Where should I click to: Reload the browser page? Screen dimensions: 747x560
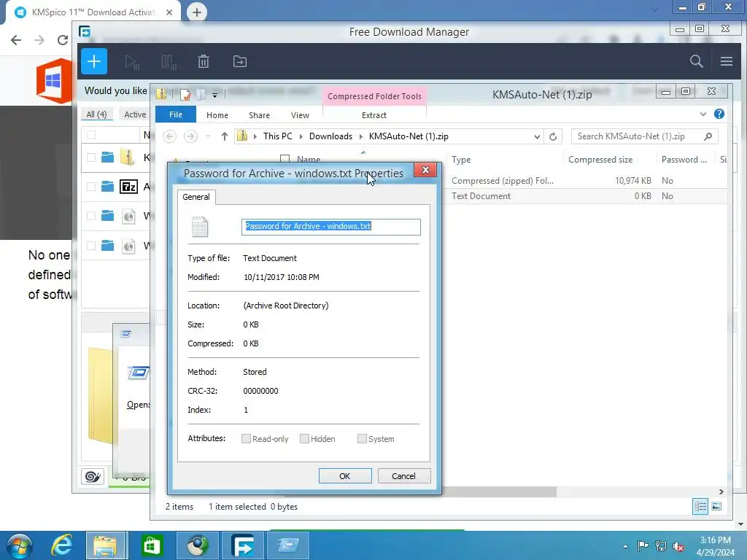pos(63,40)
